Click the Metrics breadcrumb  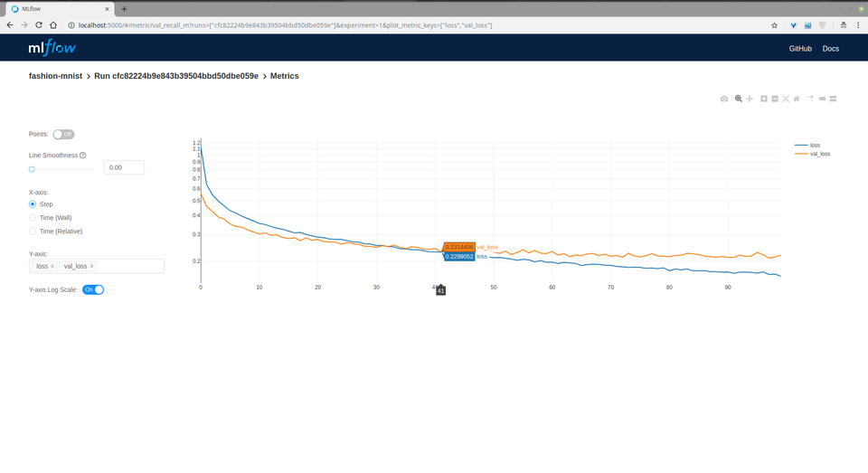pyautogui.click(x=285, y=76)
